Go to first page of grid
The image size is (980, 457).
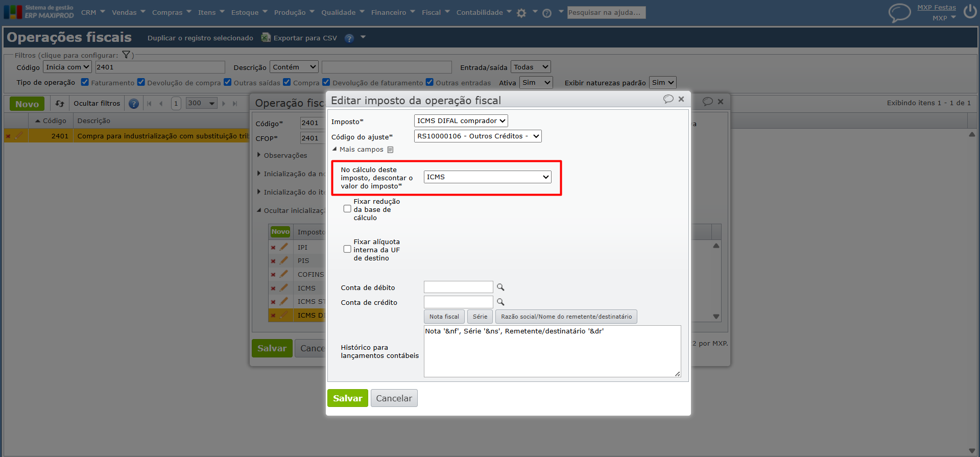(149, 104)
